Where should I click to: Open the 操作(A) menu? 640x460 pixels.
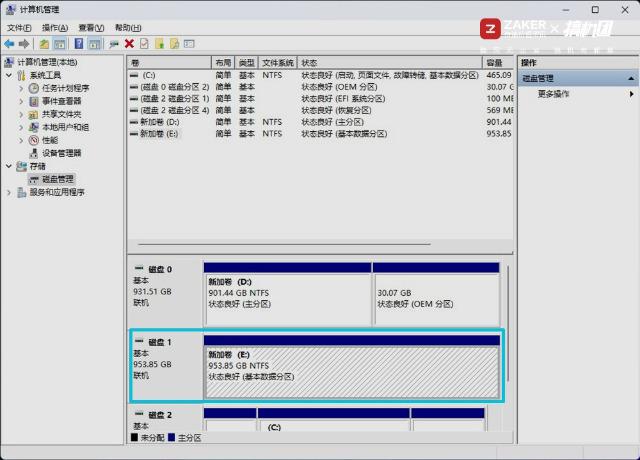55,28
